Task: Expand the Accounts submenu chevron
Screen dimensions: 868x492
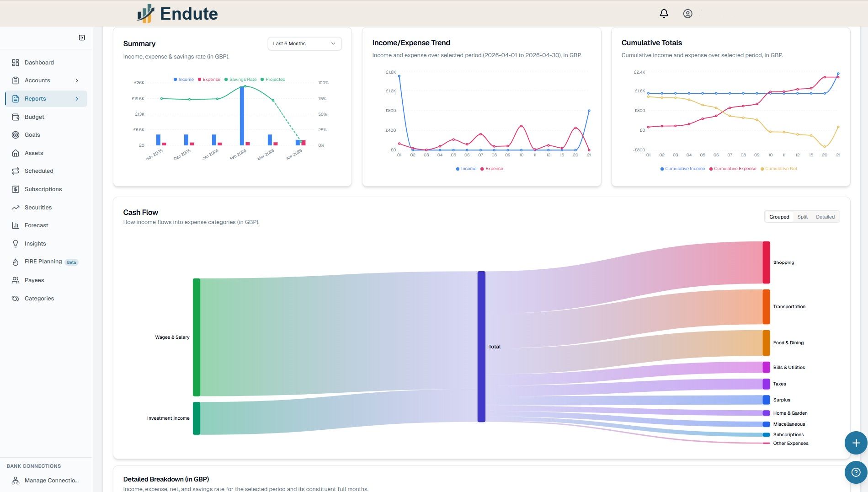Action: point(77,80)
